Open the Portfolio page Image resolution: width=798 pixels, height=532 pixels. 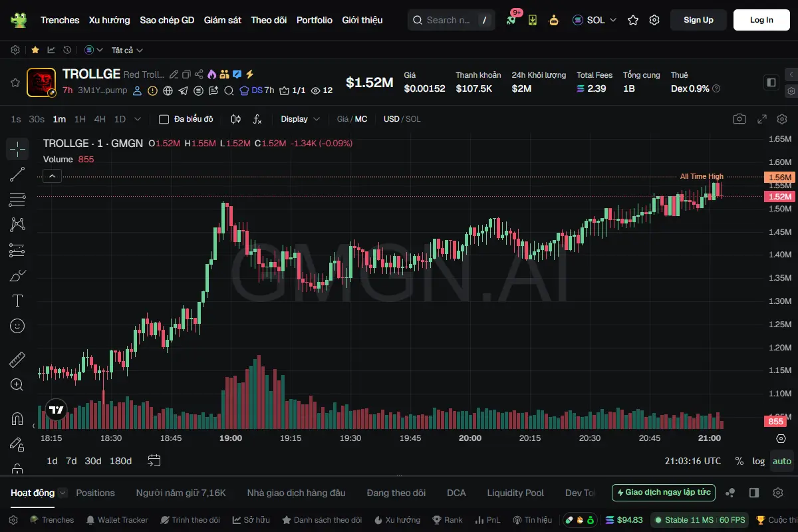tap(315, 20)
